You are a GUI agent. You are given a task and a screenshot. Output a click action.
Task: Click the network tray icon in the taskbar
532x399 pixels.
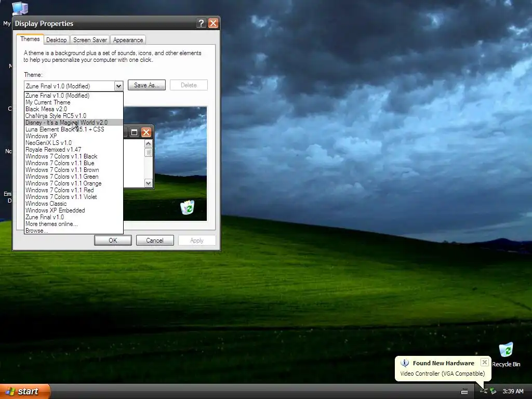click(484, 391)
